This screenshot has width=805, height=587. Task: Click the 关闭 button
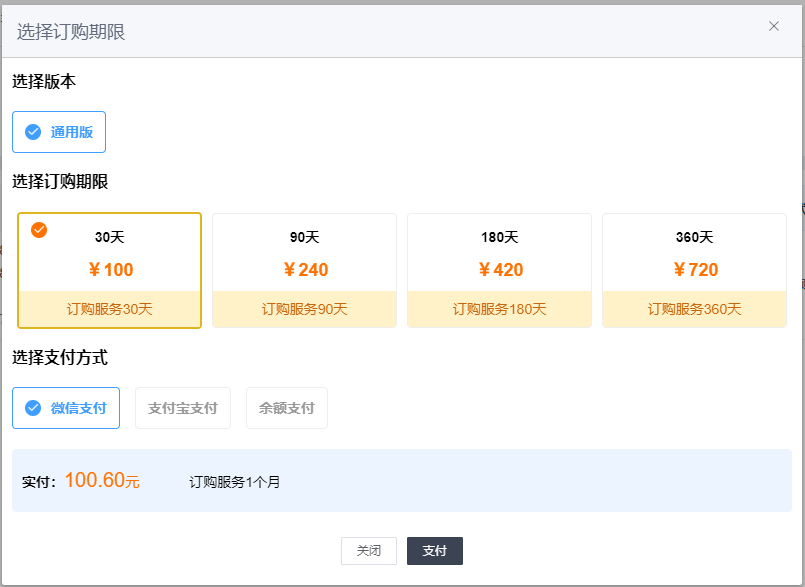tap(369, 551)
